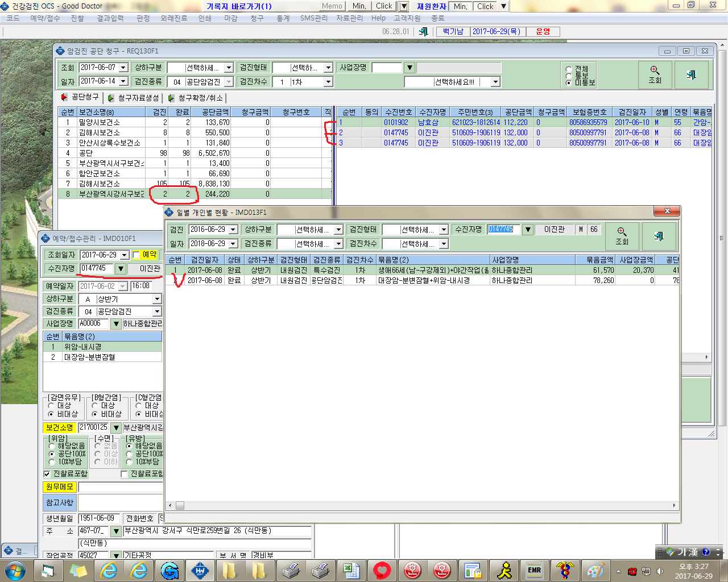Click the 참고사항 button
Image resolution: width=728 pixels, height=582 pixels.
point(60,502)
